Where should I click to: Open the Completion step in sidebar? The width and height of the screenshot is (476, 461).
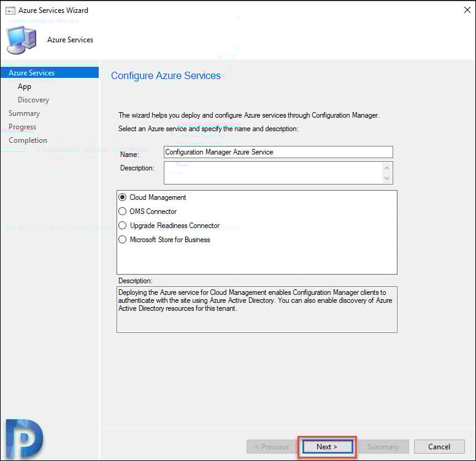(x=28, y=140)
